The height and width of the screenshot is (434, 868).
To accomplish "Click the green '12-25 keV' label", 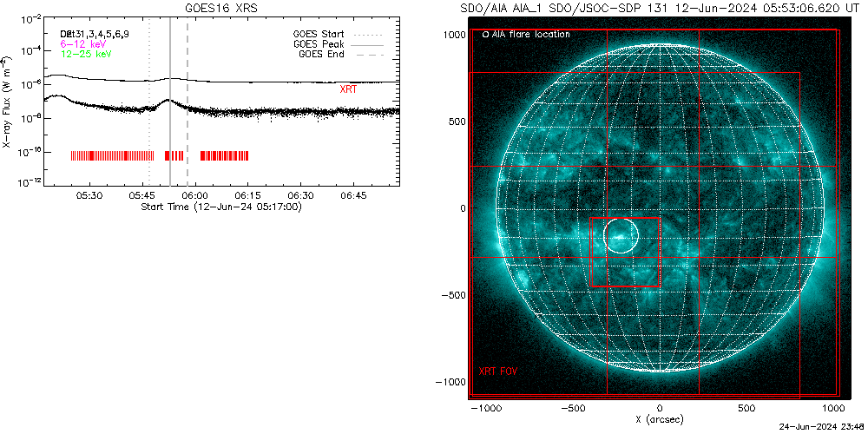I will click(86, 54).
